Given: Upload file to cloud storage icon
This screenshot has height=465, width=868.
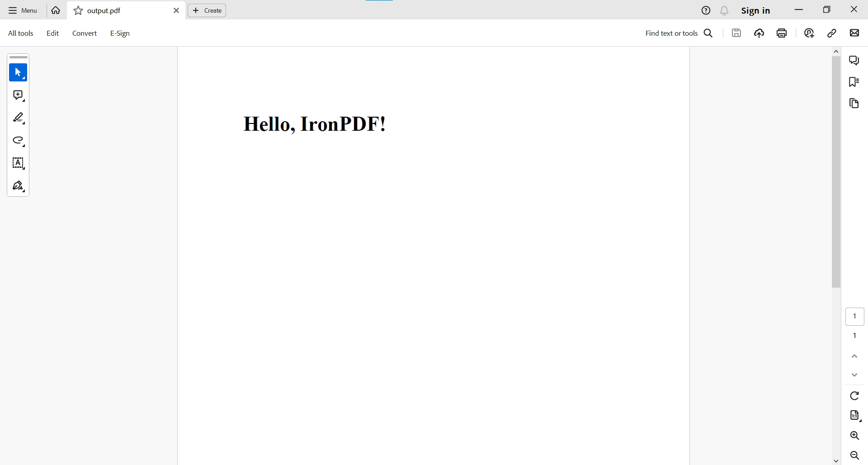Looking at the screenshot, I should coord(759,33).
